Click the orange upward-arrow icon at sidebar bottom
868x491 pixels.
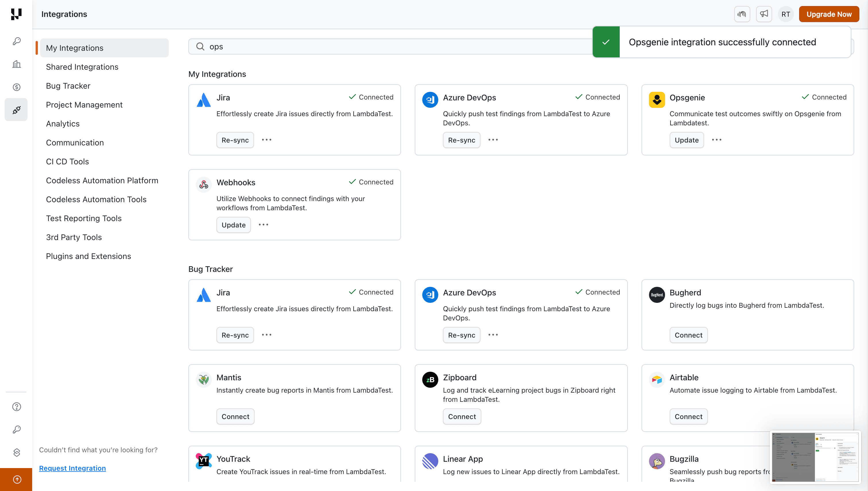click(x=16, y=479)
